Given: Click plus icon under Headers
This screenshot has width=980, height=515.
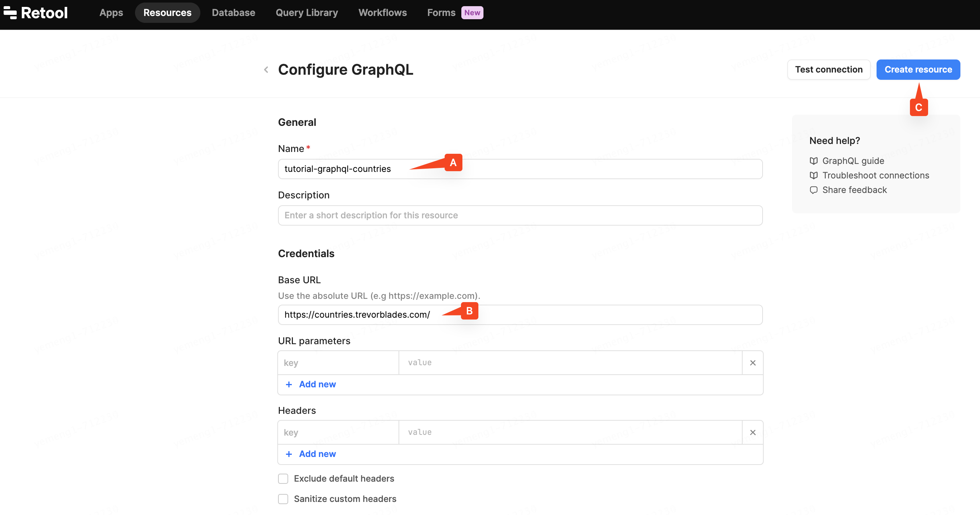Looking at the screenshot, I should click(x=289, y=454).
